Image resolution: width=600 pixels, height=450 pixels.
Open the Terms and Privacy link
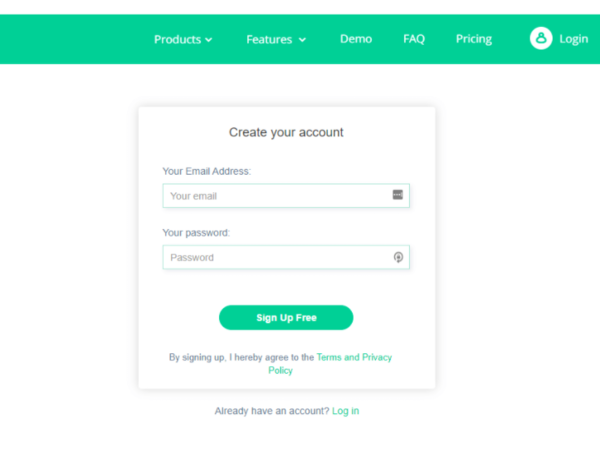pyautogui.click(x=330, y=364)
